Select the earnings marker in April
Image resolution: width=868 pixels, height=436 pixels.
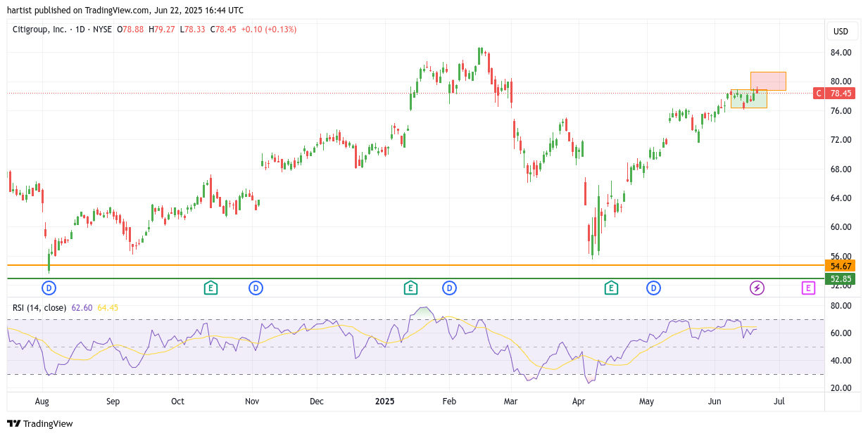pos(611,288)
